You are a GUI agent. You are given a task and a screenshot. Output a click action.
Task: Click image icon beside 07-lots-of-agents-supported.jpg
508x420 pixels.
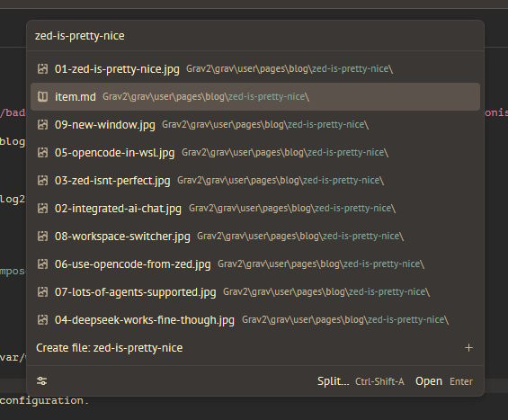click(42, 291)
